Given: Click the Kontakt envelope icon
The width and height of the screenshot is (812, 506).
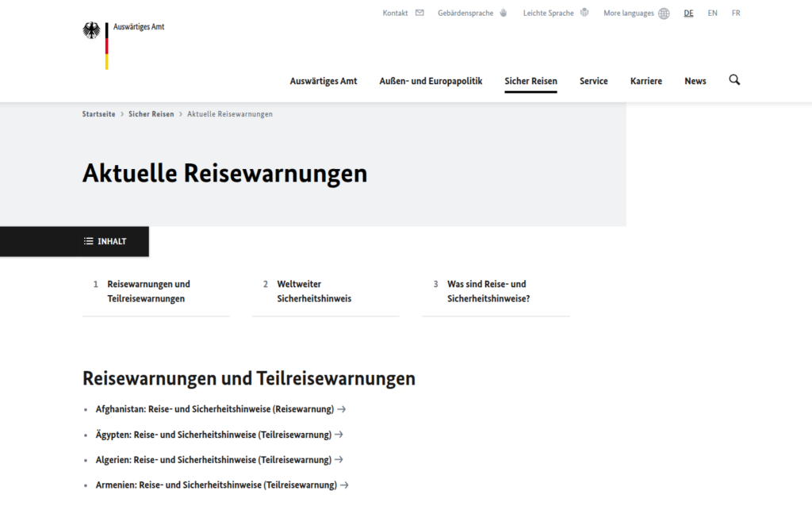Looking at the screenshot, I should (x=419, y=13).
